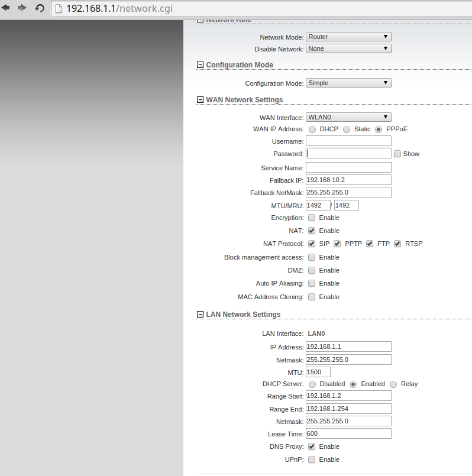Open the Network Mode dropdown
This screenshot has width=472, height=476.
(x=348, y=37)
